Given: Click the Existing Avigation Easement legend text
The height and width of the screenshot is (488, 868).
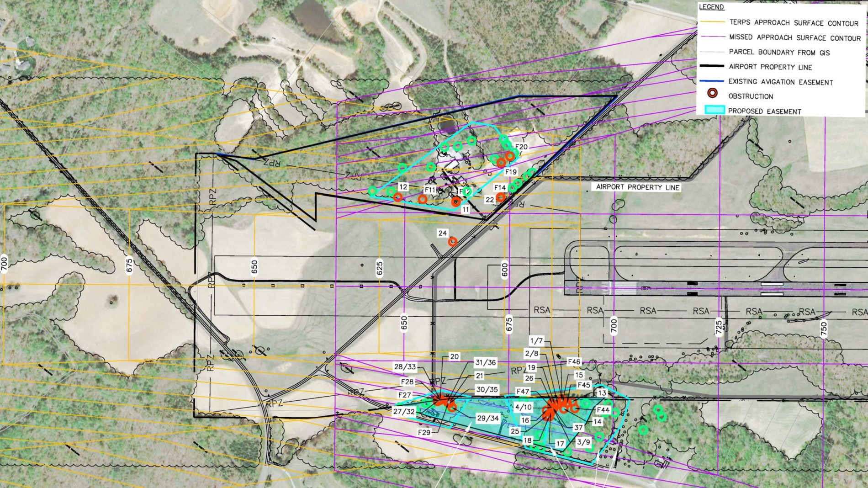Looking at the screenshot, I should click(x=780, y=82).
